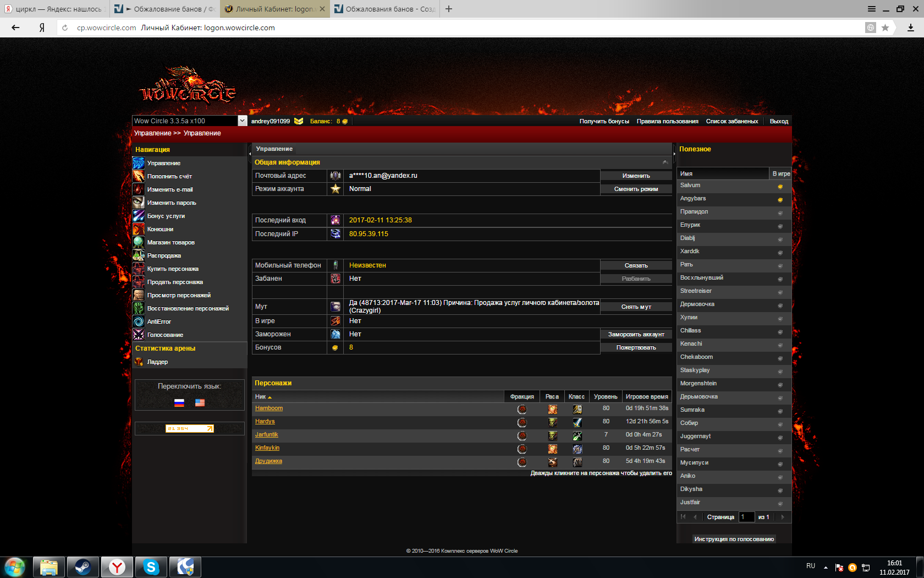Click the Голосование icon in sidebar
Screen dimensions: 924x578
coord(139,335)
